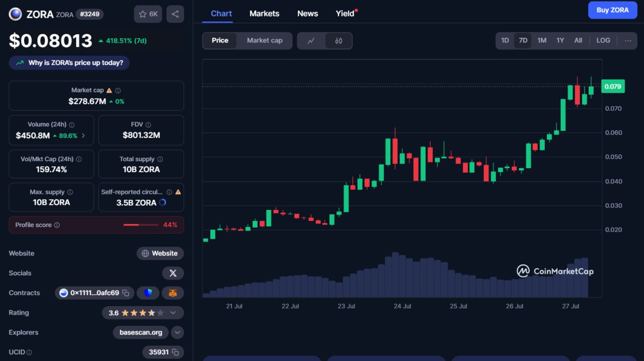The height and width of the screenshot is (361, 644).
Task: Expand the explorers list dropdown arrow
Action: click(x=177, y=332)
